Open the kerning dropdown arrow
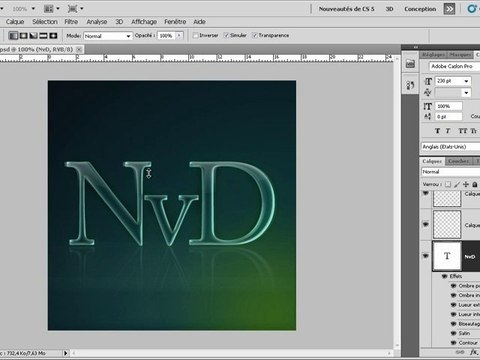 [466, 92]
